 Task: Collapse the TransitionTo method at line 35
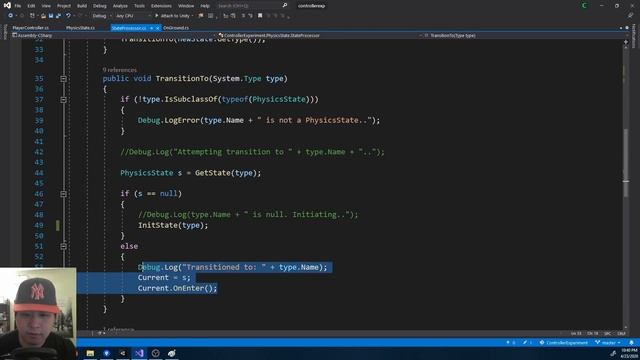(63, 79)
